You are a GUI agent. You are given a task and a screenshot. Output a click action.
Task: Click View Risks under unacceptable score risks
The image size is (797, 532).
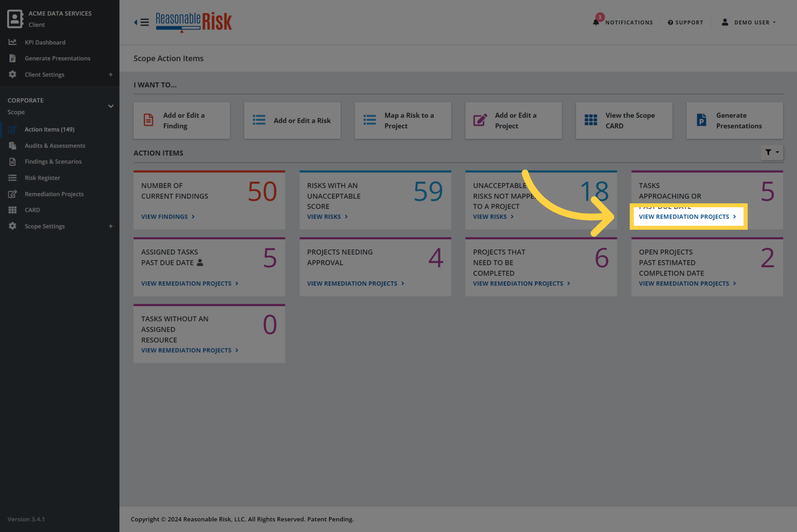(327, 217)
